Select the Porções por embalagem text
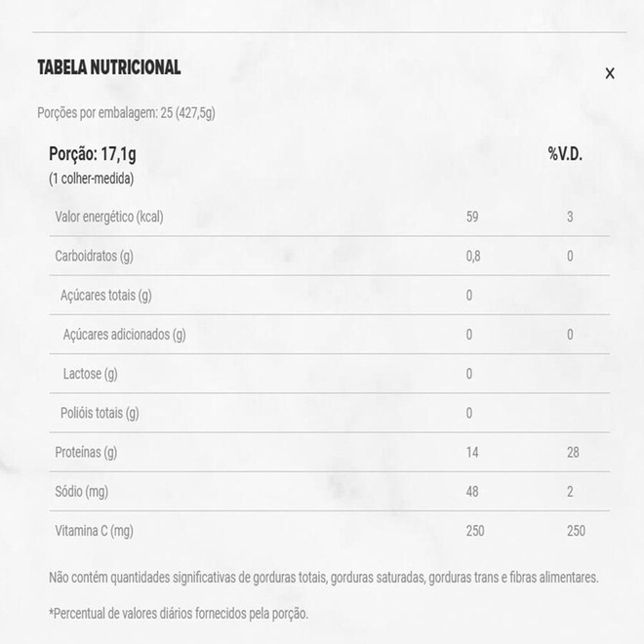This screenshot has height=644, width=644. pyautogui.click(x=126, y=113)
